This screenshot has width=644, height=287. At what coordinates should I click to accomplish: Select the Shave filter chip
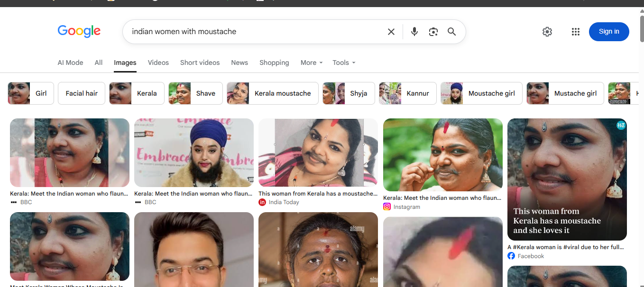195,93
